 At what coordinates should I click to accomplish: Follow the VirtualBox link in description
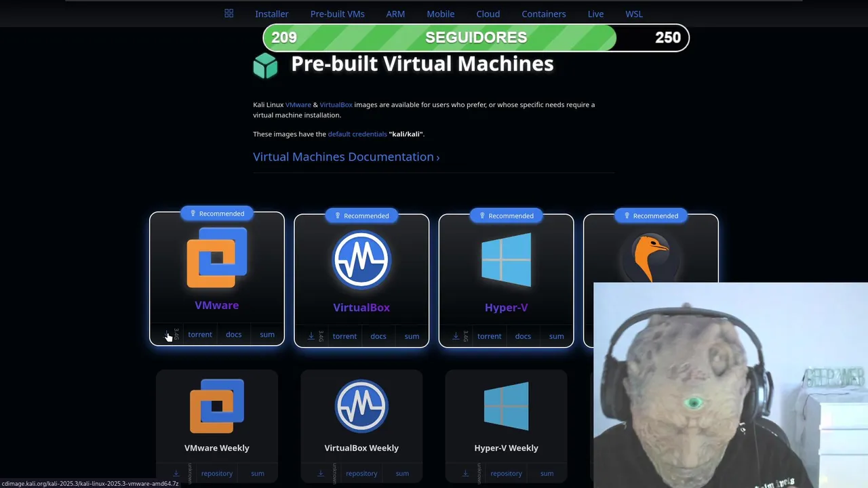pyautogui.click(x=336, y=104)
